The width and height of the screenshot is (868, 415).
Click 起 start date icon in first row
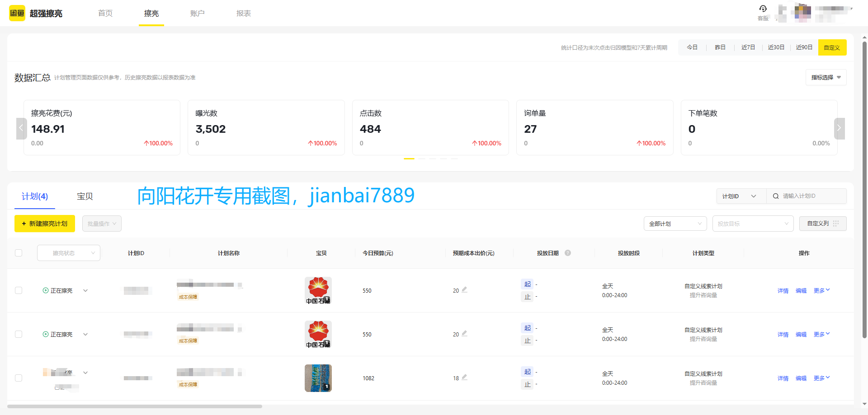point(527,284)
